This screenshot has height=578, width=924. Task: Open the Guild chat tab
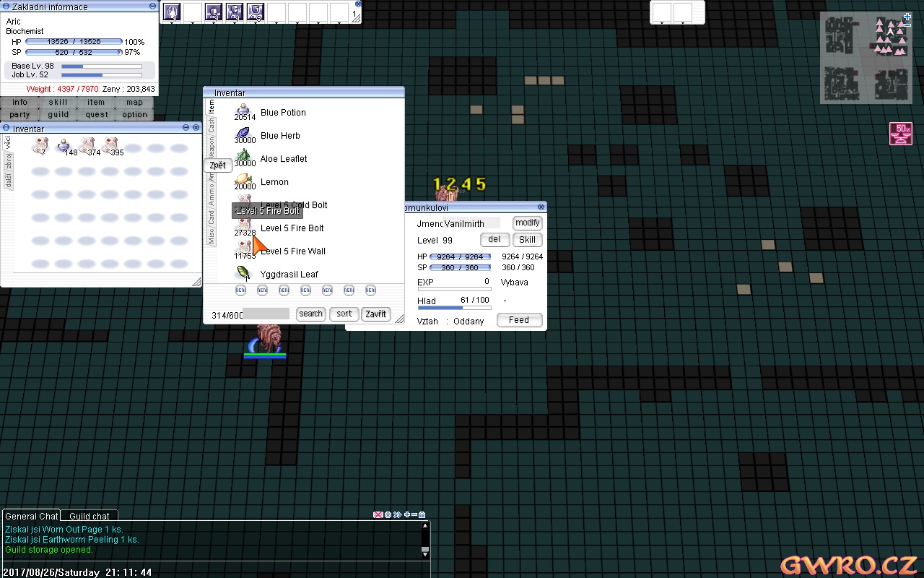(x=90, y=516)
